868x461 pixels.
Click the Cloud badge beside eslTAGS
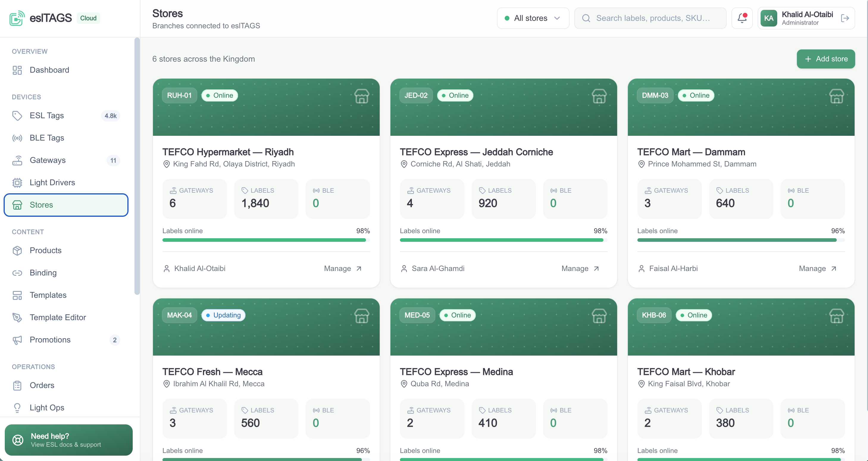tap(88, 18)
